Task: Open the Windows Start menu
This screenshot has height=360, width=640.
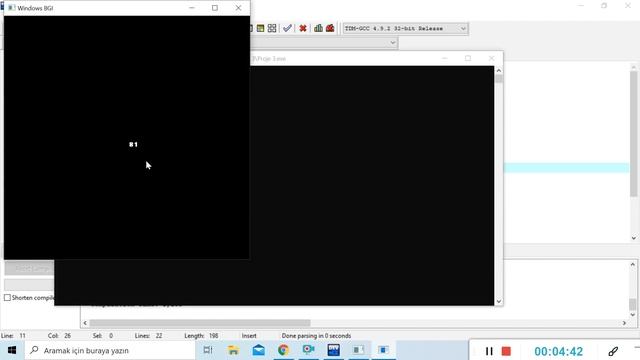Action: (12, 350)
